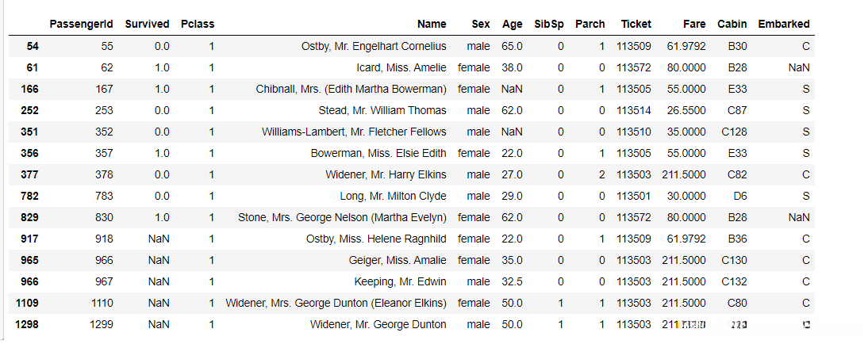Click the Fare column header

[x=693, y=25]
